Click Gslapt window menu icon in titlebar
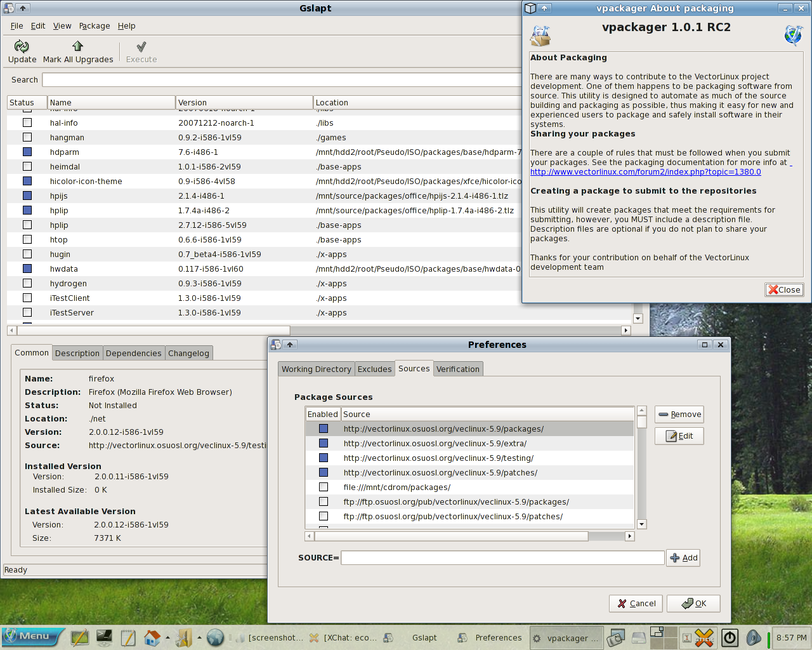Screen dimensions: 812x650 coord(9,8)
